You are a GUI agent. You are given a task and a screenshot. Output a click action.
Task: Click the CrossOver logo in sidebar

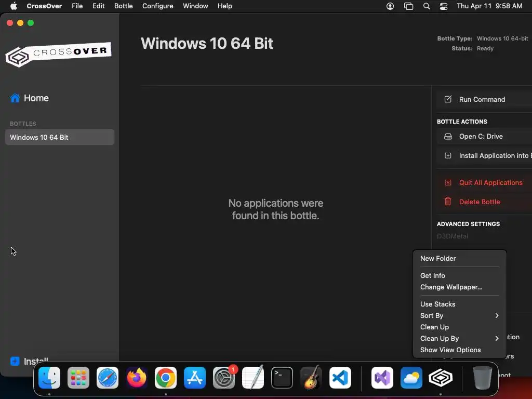[58, 54]
